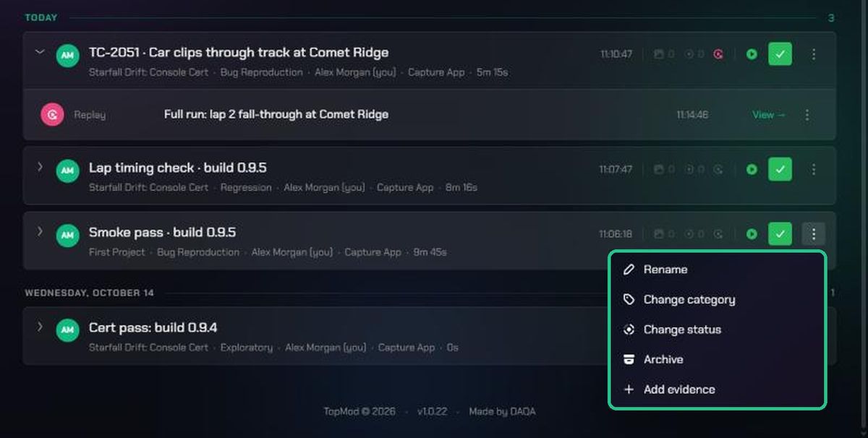Click green checkmark status on Lap timing row
This screenshot has width=868, height=438.
[780, 170]
